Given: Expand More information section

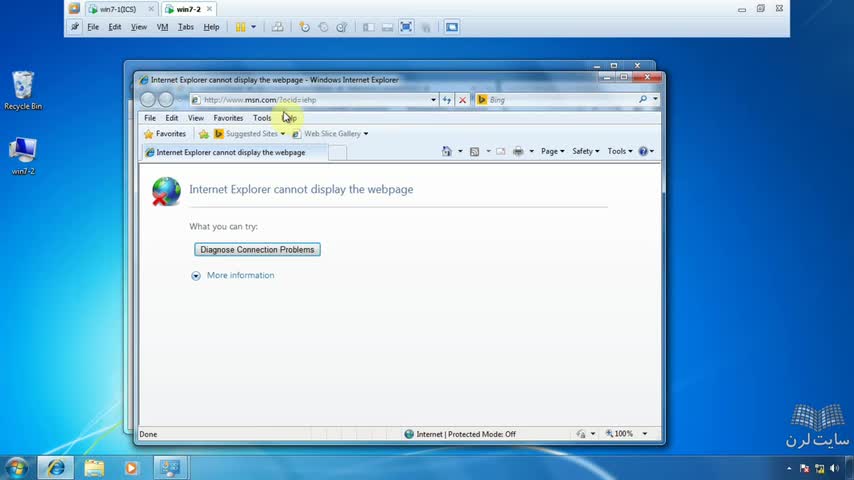Looking at the screenshot, I should coord(233,276).
